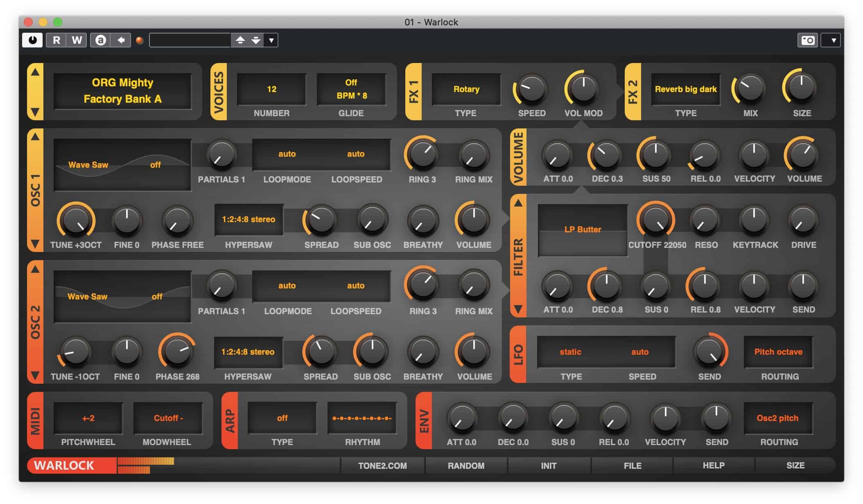This screenshot has width=863, height=504.
Task: Click the circled 'a' compare icon
Action: (x=100, y=40)
